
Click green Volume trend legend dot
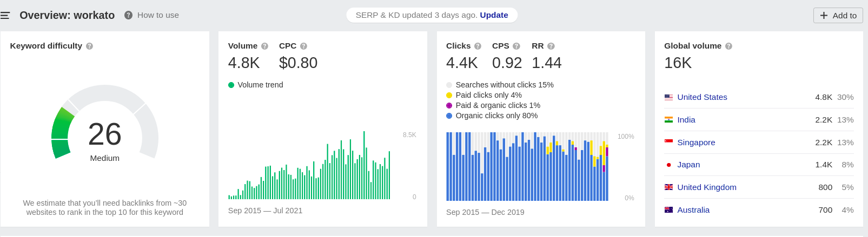[231, 85]
